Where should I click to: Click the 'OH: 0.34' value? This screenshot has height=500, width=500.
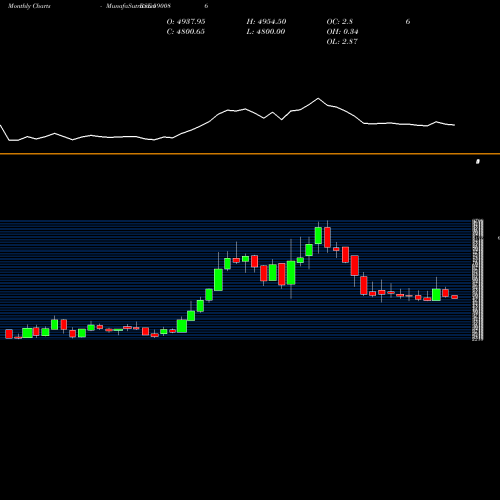tap(342, 32)
